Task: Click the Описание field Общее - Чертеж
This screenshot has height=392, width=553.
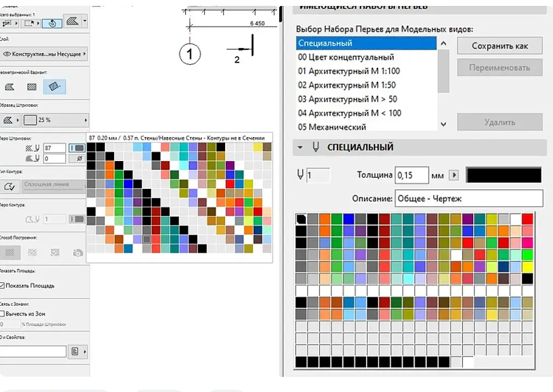Action: (469, 199)
